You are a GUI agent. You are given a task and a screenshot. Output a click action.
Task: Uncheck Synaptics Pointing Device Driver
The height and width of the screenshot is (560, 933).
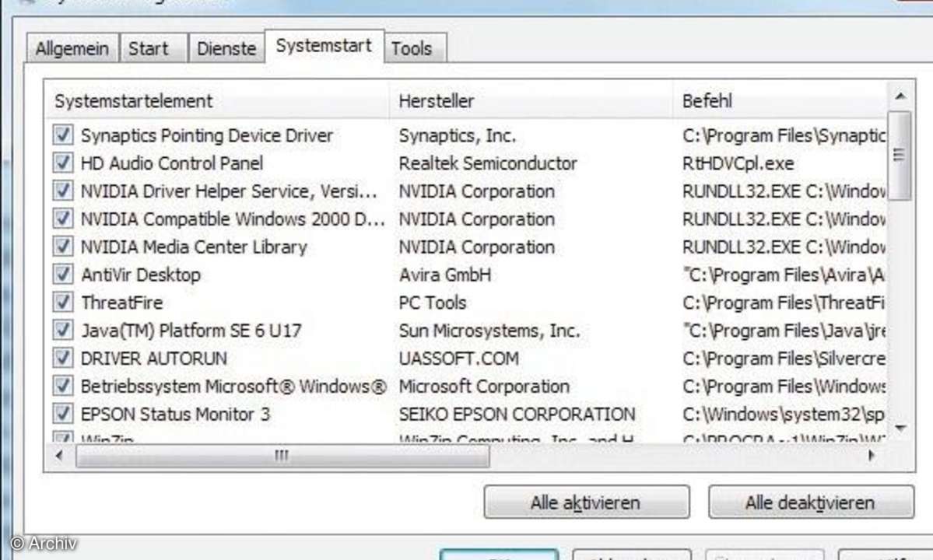pyautogui.click(x=63, y=135)
